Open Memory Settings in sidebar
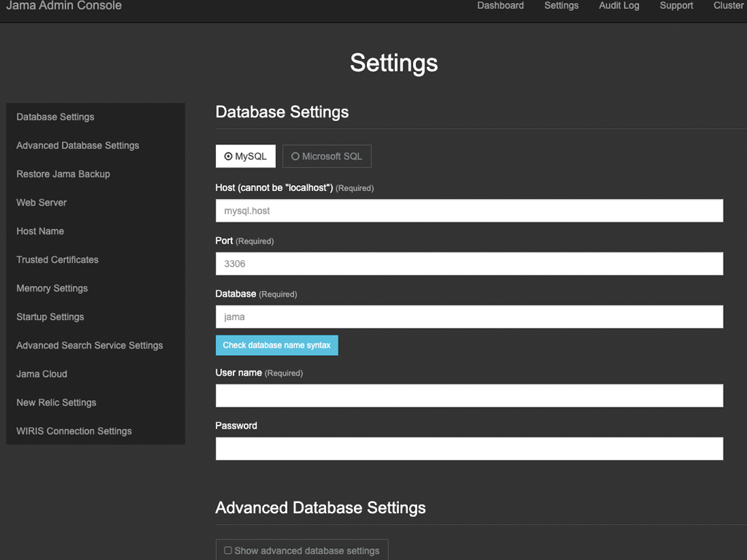 click(x=52, y=288)
